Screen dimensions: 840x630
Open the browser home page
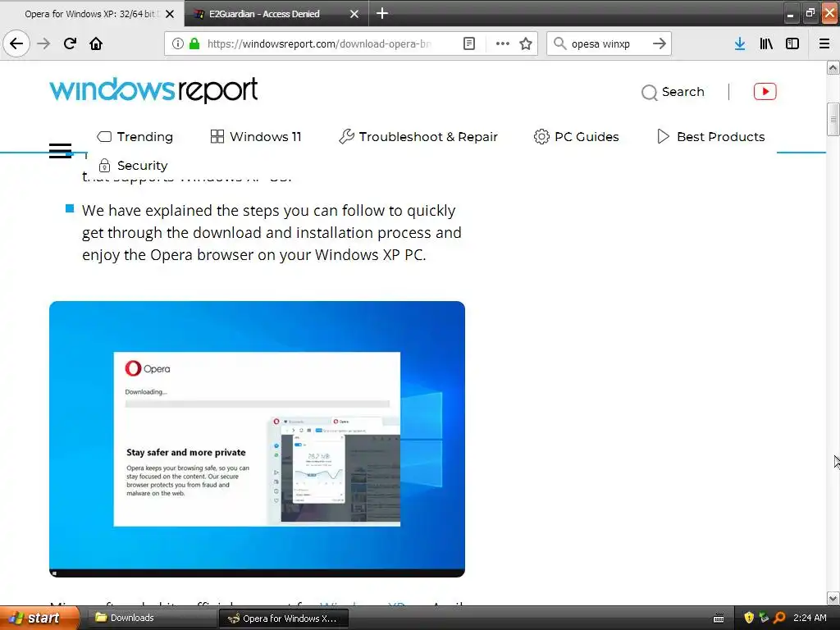click(96, 43)
